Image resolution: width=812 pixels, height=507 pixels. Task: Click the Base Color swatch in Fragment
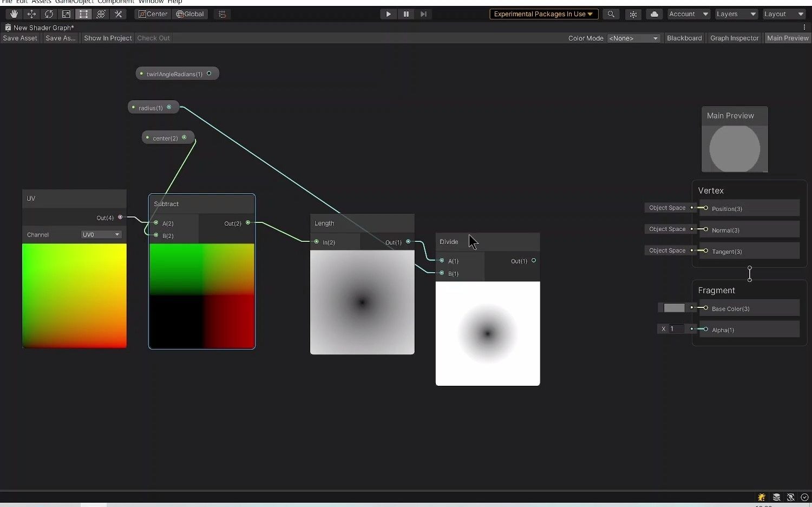pyautogui.click(x=675, y=307)
